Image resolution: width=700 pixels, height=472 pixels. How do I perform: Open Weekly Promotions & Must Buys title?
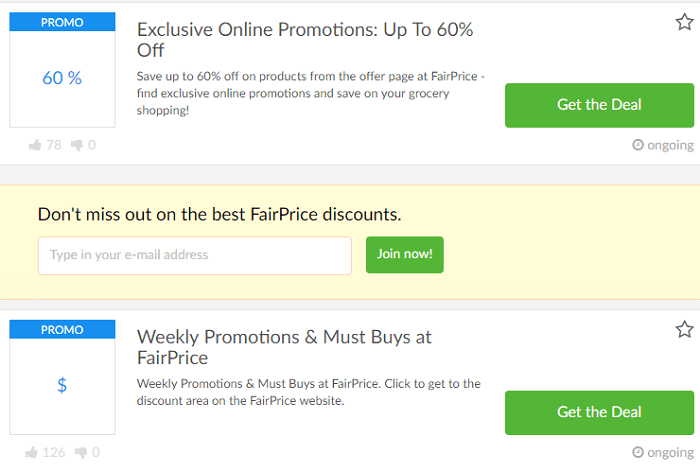(284, 347)
